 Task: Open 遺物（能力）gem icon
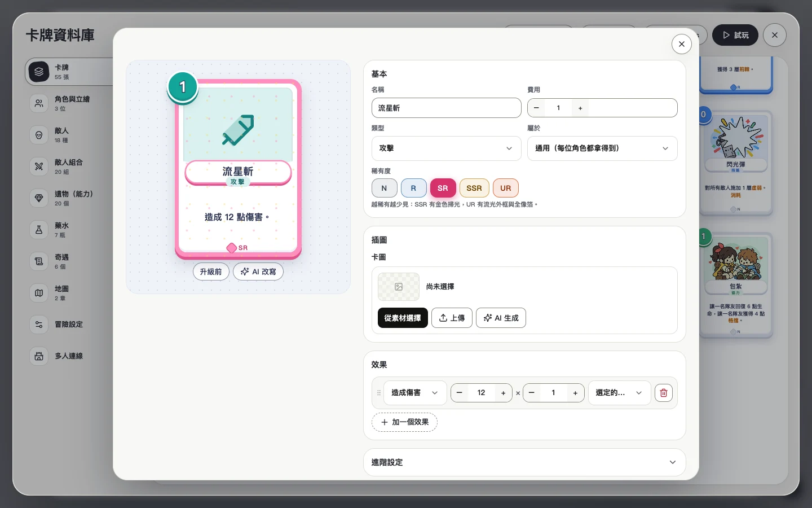tap(39, 198)
